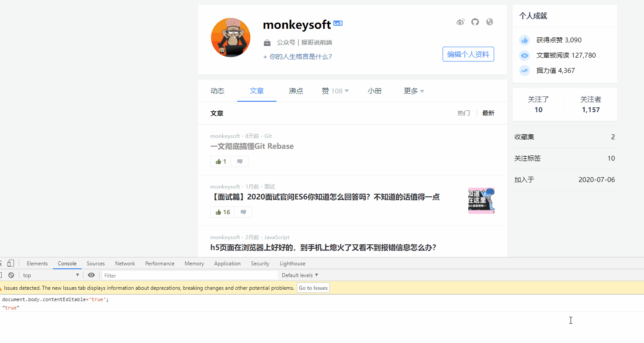Open the 一文彻底搞懂Git Rebase article
This screenshot has height=343, width=644.
(x=252, y=146)
